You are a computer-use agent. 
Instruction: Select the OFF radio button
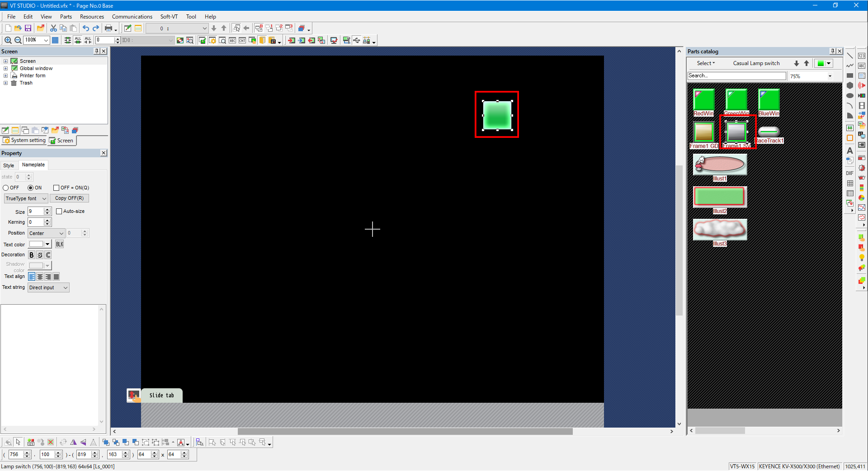[6, 188]
